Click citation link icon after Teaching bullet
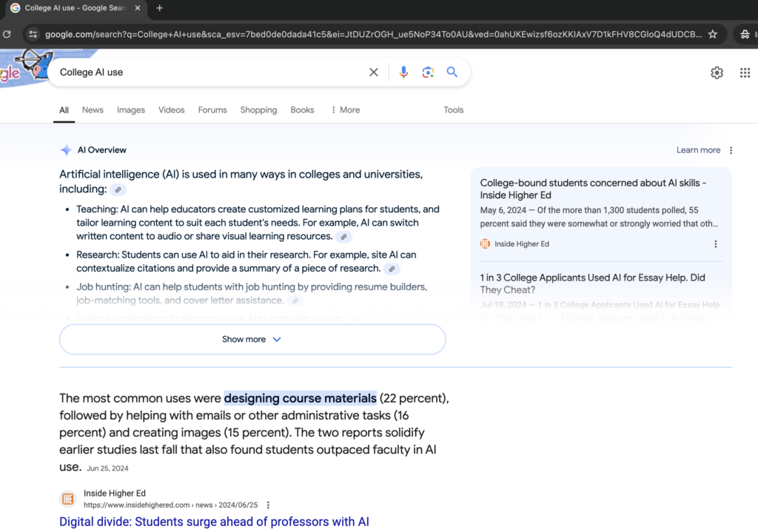Screen dimensions: 758x532 coord(343,237)
